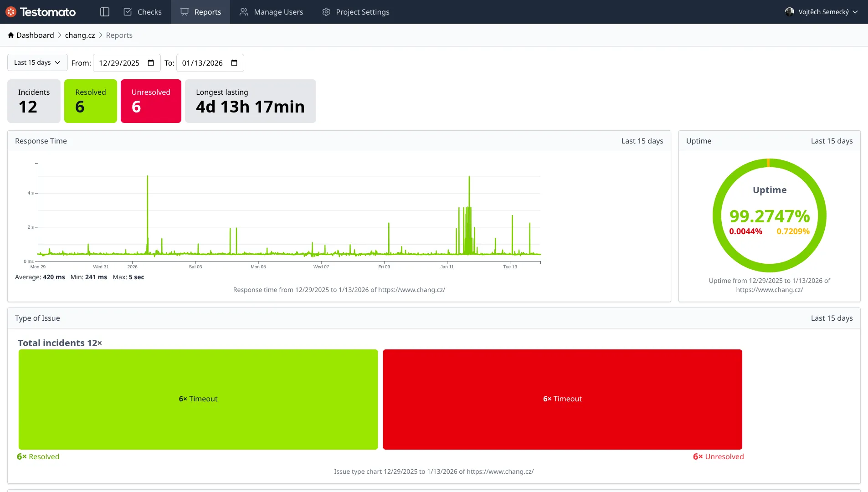Toggle the Incidents count tile

coord(34,101)
